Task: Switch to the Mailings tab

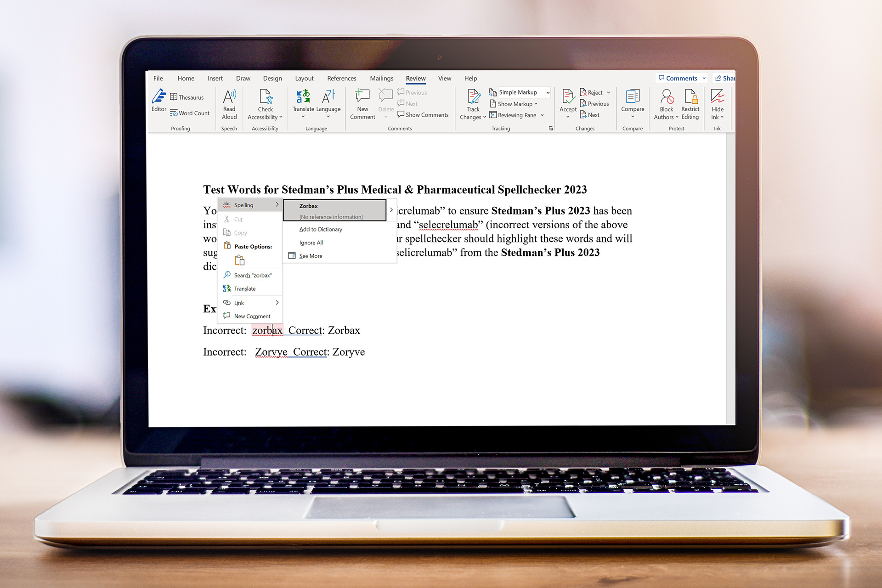Action: pyautogui.click(x=381, y=78)
